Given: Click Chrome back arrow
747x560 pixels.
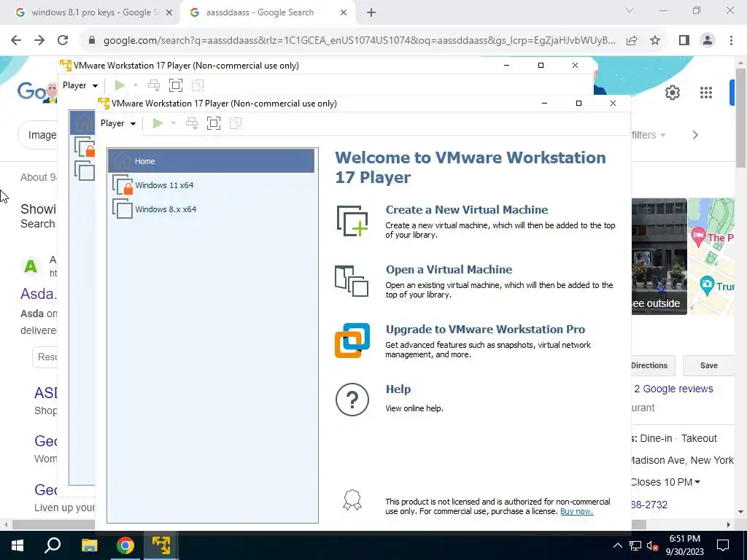Looking at the screenshot, I should [x=16, y=41].
